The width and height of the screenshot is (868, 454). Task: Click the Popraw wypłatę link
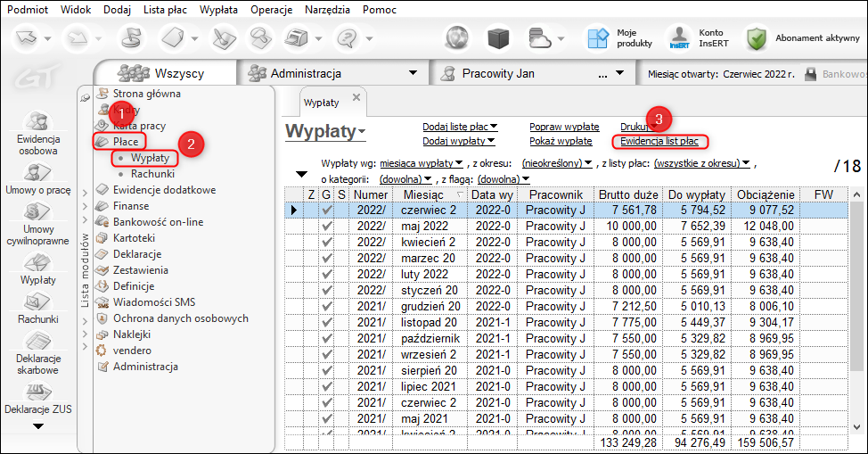[x=564, y=127]
